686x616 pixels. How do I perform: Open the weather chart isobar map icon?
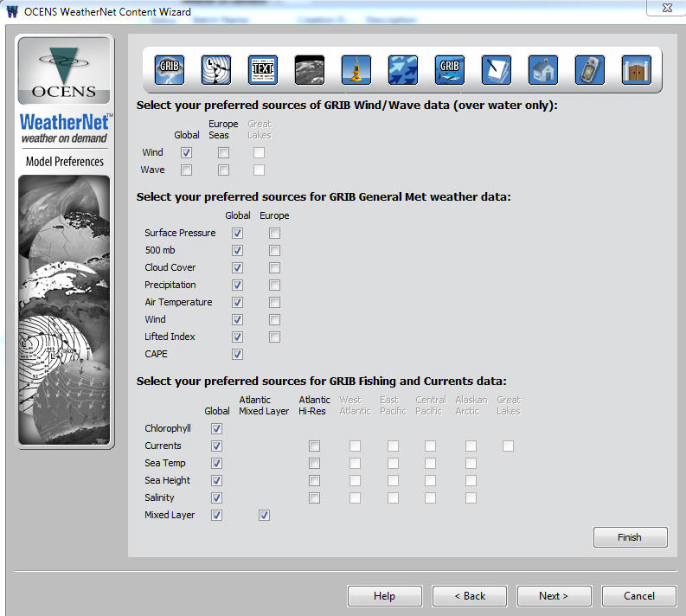[216, 69]
